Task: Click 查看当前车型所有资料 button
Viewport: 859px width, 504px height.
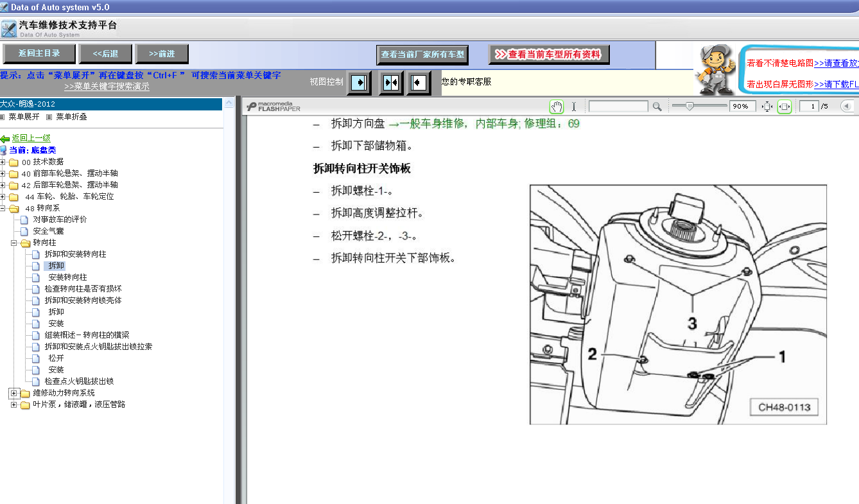Action: coord(549,55)
